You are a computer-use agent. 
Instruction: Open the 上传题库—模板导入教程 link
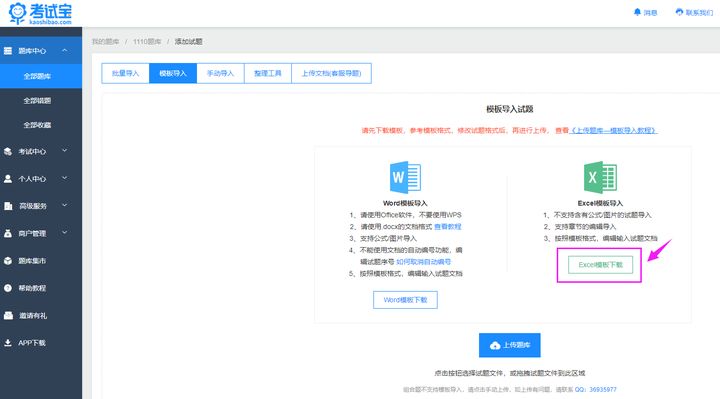point(613,130)
